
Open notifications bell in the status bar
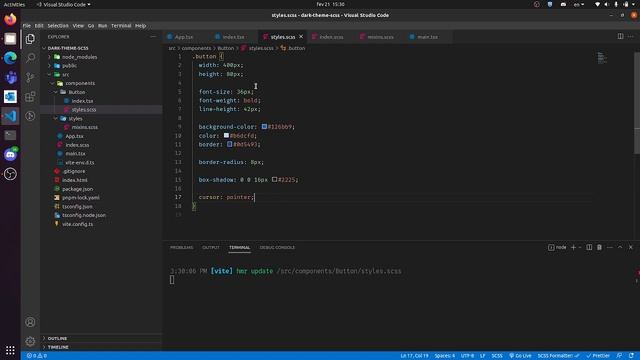(631, 356)
